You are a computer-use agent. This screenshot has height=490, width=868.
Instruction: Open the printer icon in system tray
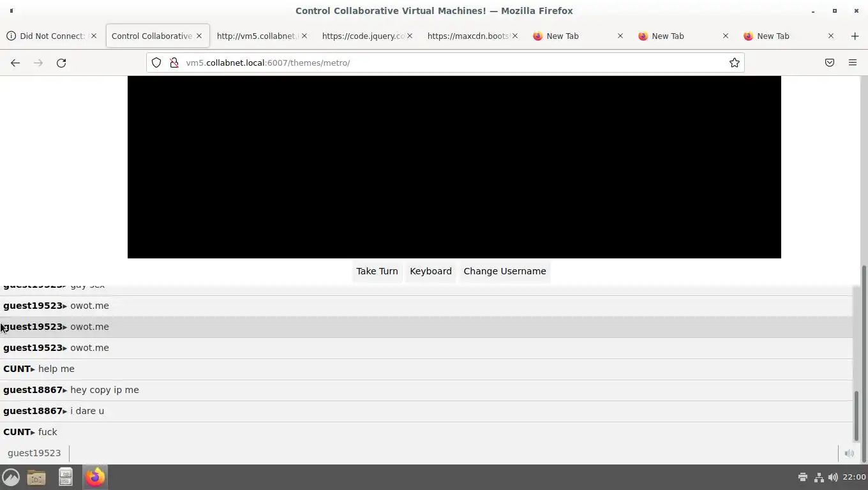803,477
